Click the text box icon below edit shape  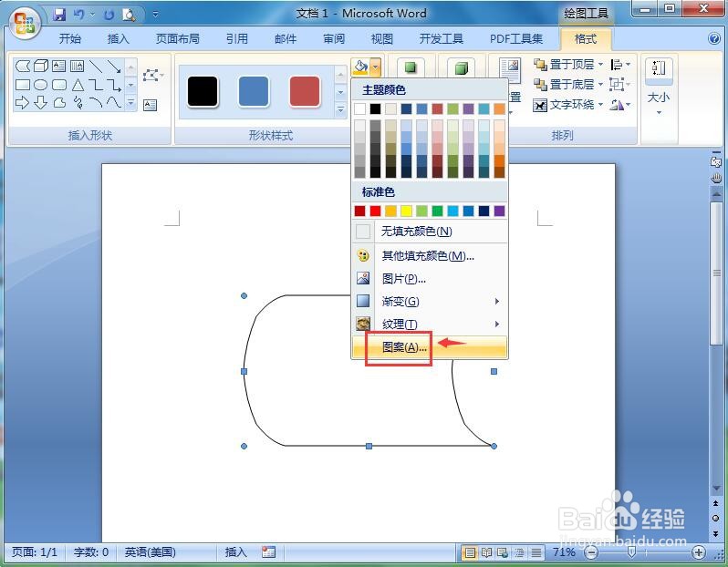point(150,105)
